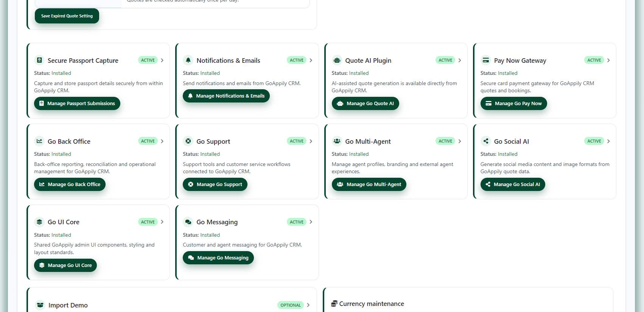Open Manage Notifications & Emails
Viewport: 644px width, 312px height.
[x=226, y=96]
